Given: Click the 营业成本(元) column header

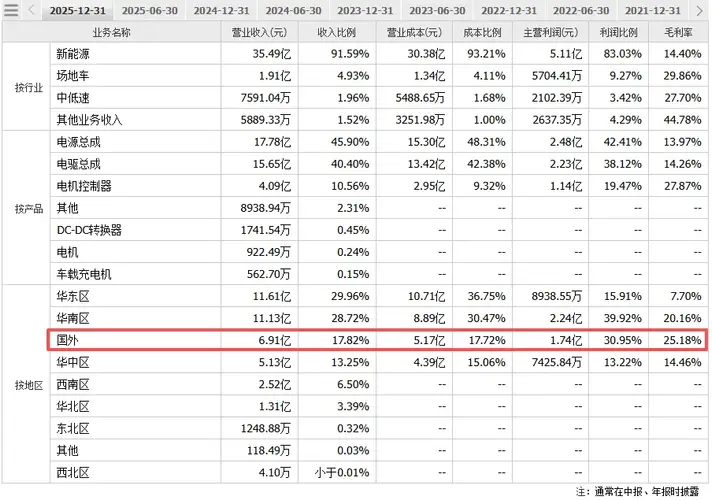Looking at the screenshot, I should (414, 32).
